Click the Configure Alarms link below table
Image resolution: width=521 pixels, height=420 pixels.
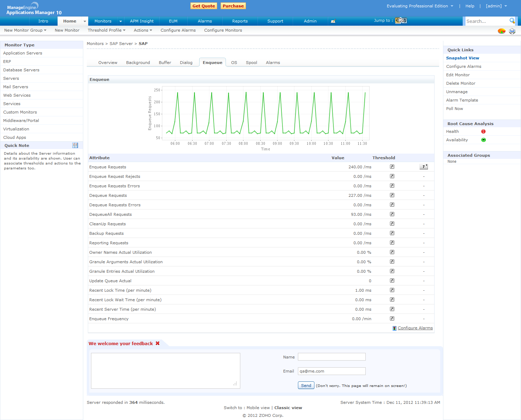(415, 328)
